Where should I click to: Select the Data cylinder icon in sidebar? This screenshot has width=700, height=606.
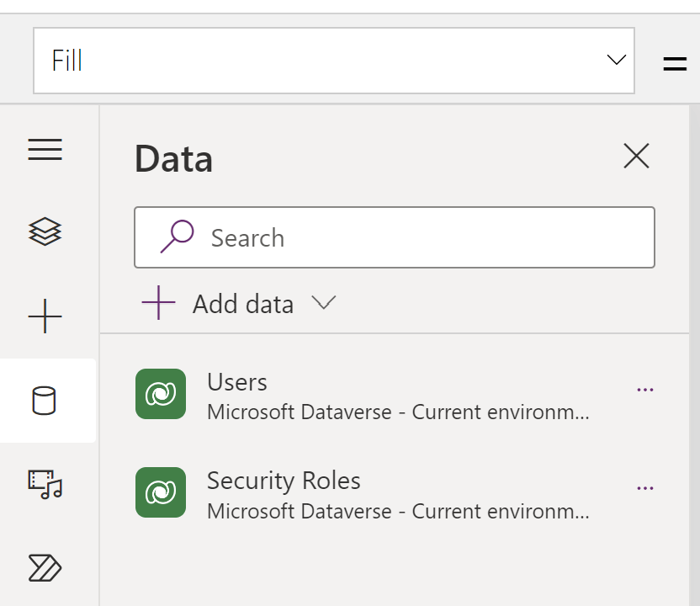click(x=45, y=401)
